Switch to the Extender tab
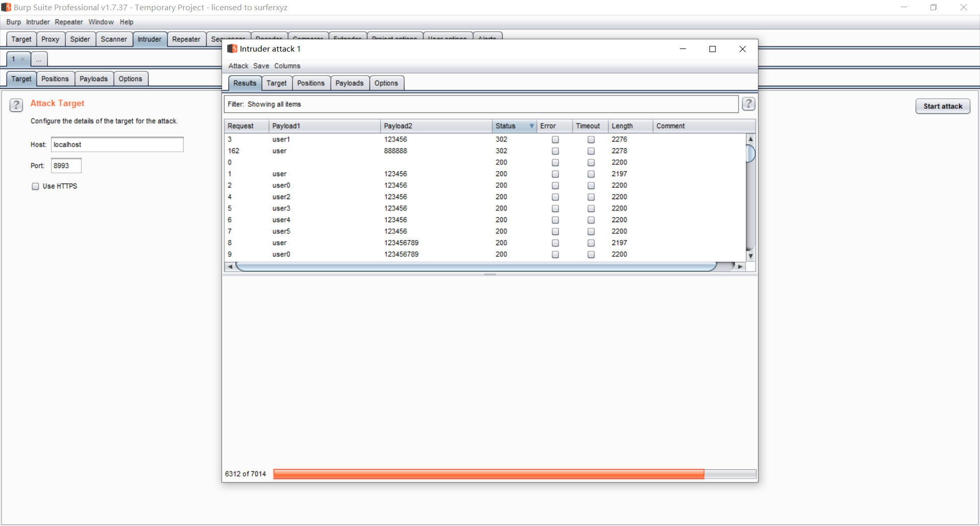 point(347,38)
